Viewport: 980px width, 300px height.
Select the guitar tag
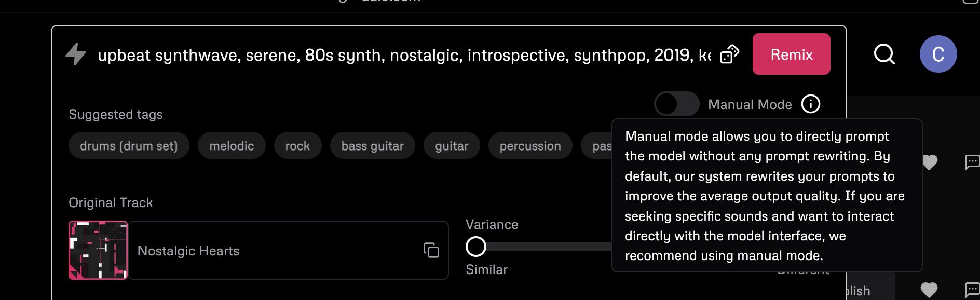tap(452, 145)
